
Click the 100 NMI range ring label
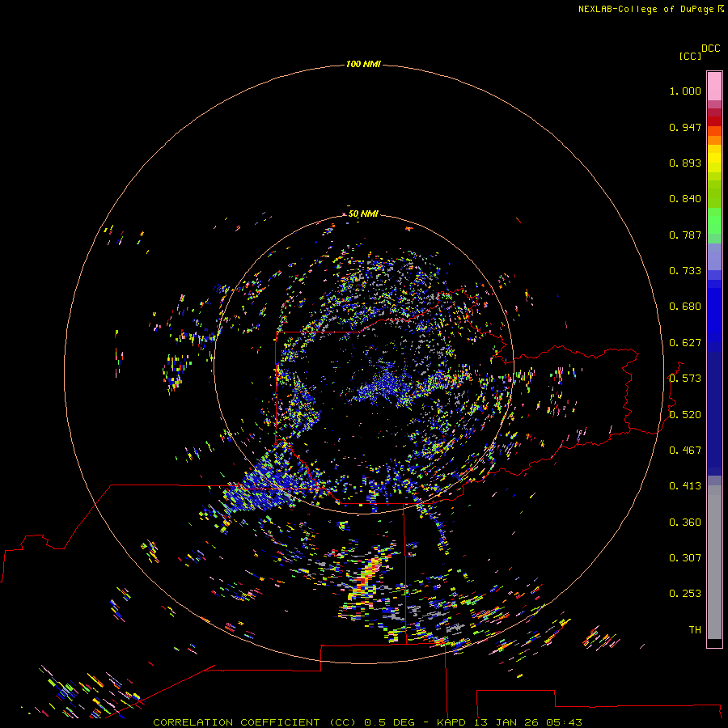pos(363,64)
